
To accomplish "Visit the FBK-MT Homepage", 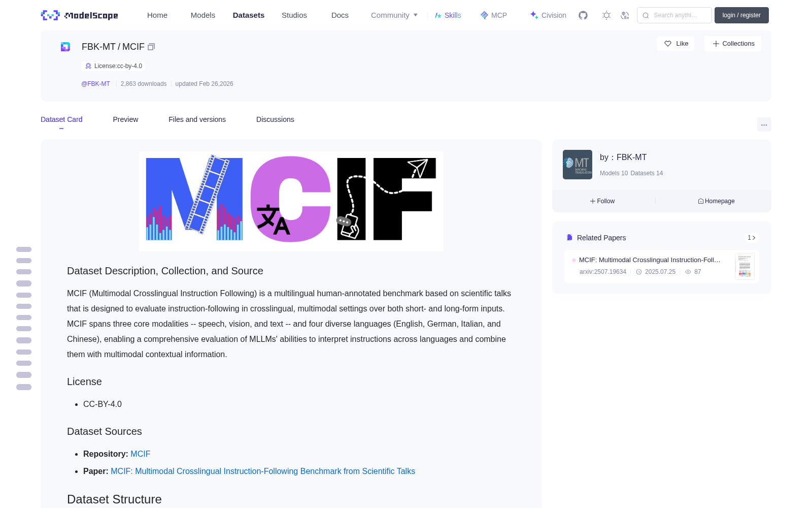I will [x=716, y=201].
